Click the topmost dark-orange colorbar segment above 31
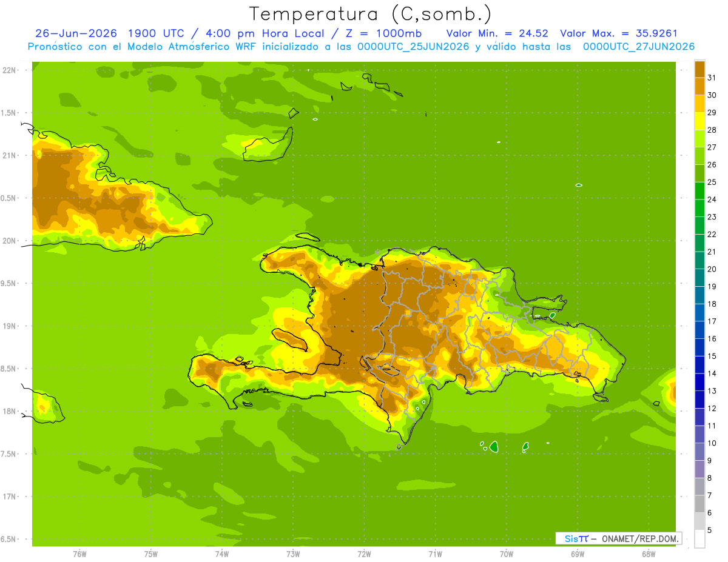Viewport: 728px width, 562px height. [699, 69]
